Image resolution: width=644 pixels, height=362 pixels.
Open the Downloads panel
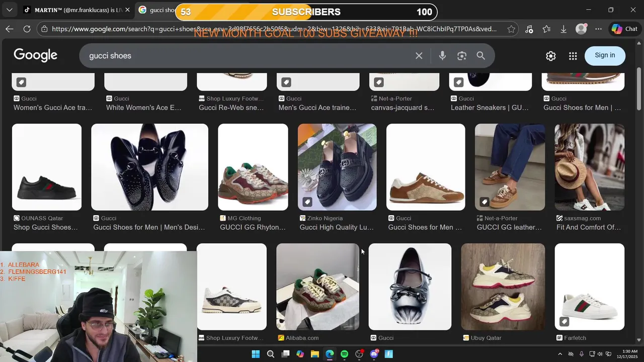tap(563, 29)
